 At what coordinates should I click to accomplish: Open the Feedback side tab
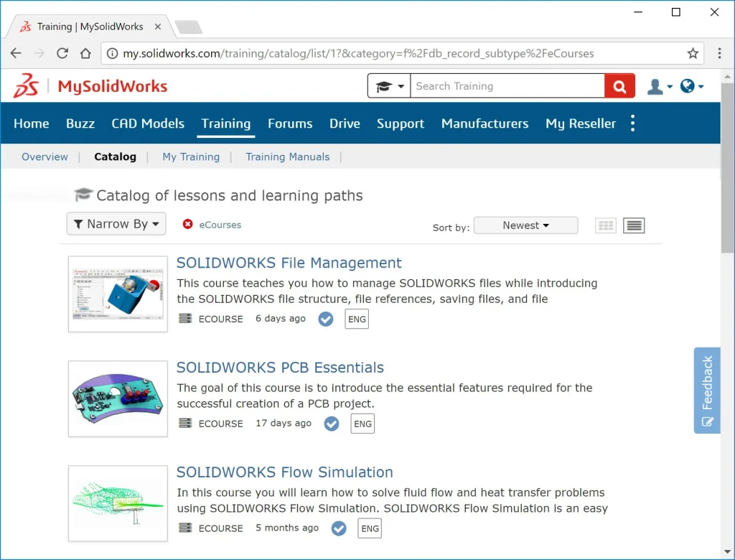point(707,391)
